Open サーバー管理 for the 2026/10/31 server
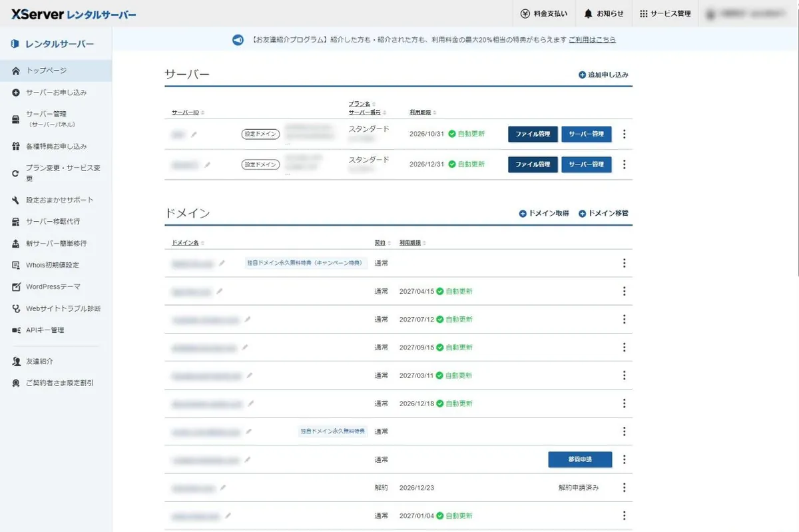Image resolution: width=799 pixels, height=532 pixels. click(587, 134)
